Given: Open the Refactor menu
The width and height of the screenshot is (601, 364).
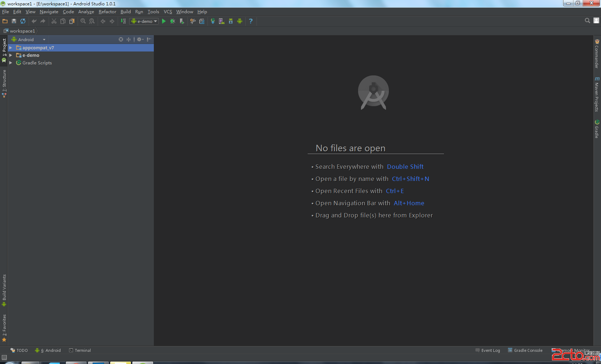Looking at the screenshot, I should click(x=107, y=12).
